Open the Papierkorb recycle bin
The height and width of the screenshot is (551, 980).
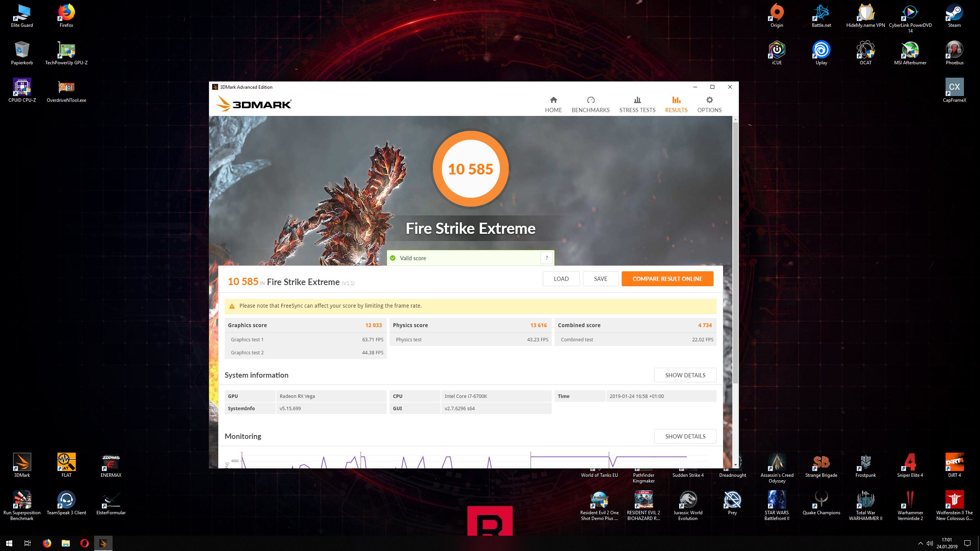point(22,54)
